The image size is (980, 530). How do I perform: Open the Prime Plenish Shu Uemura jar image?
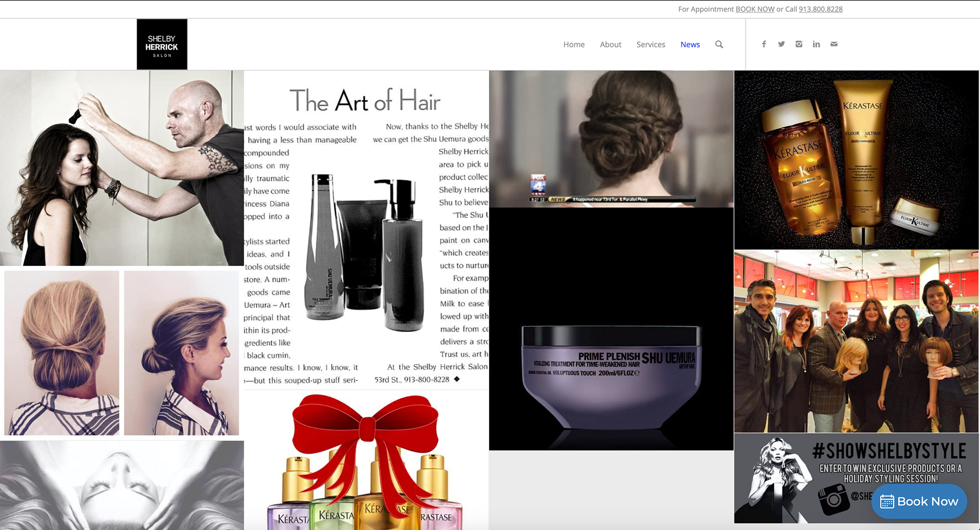[611, 329]
